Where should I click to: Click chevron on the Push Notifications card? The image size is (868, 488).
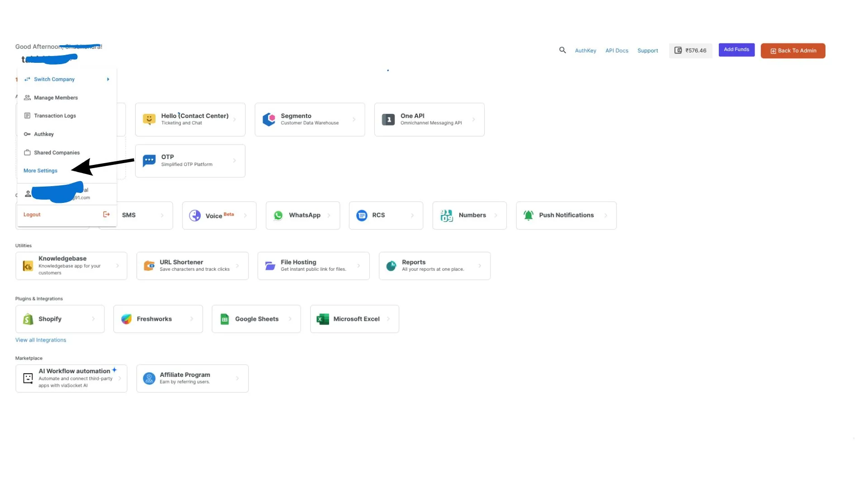click(606, 216)
